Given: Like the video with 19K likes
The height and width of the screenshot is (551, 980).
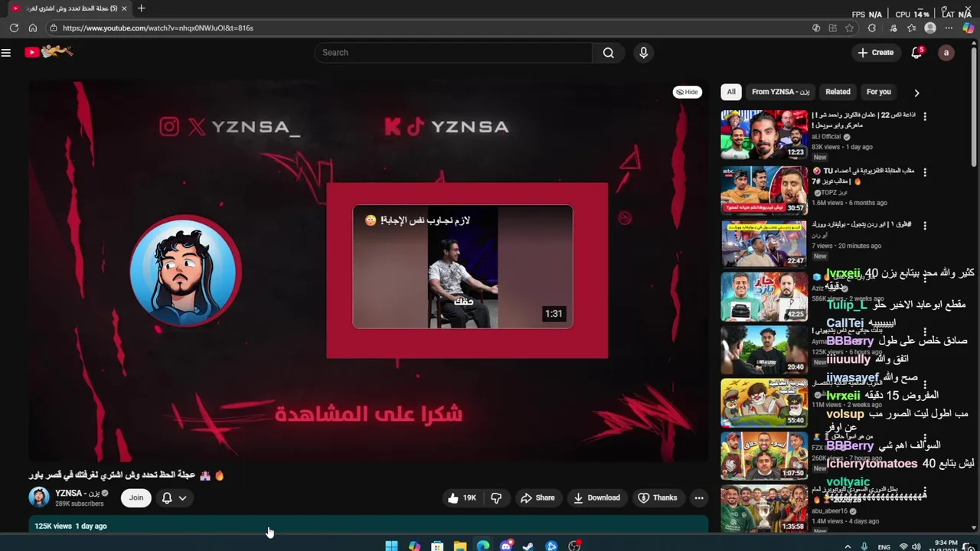Looking at the screenshot, I should [462, 497].
